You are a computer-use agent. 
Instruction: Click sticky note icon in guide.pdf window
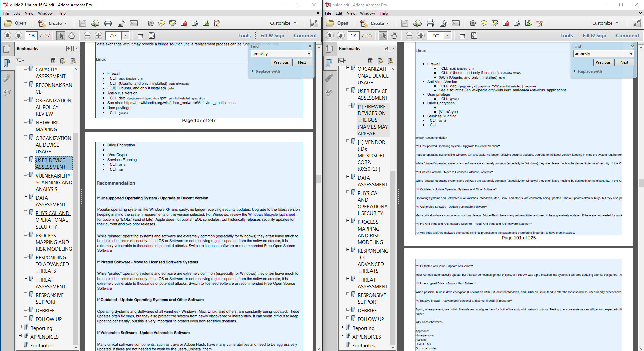(484, 23)
